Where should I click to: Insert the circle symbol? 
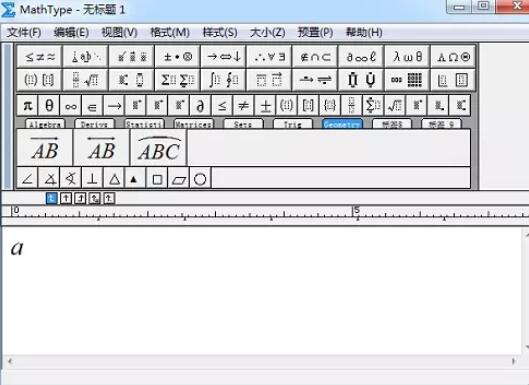(x=200, y=178)
